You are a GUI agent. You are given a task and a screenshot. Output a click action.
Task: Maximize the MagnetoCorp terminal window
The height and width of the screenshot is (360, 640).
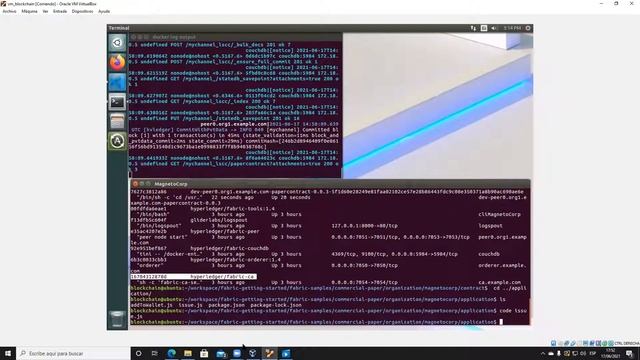[x=148, y=184]
